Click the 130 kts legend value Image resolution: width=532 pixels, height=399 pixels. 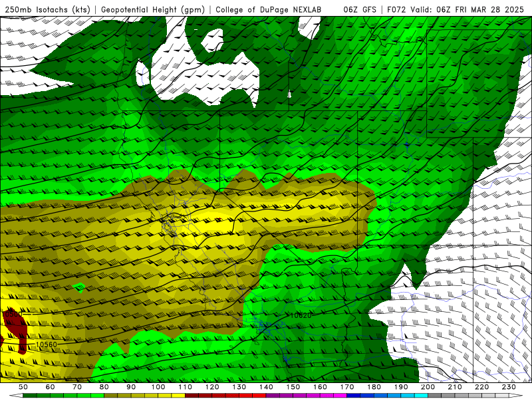(x=239, y=387)
